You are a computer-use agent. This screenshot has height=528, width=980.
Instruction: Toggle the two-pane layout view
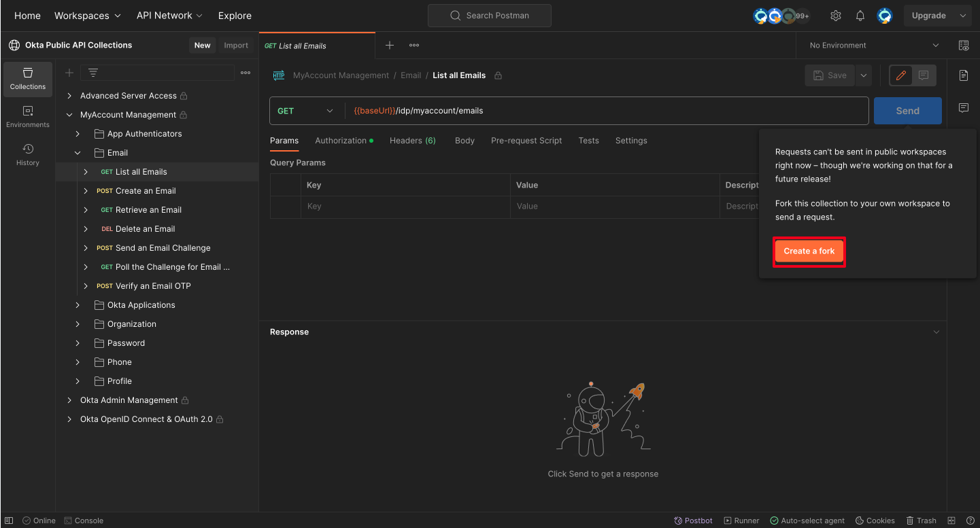tap(951, 521)
